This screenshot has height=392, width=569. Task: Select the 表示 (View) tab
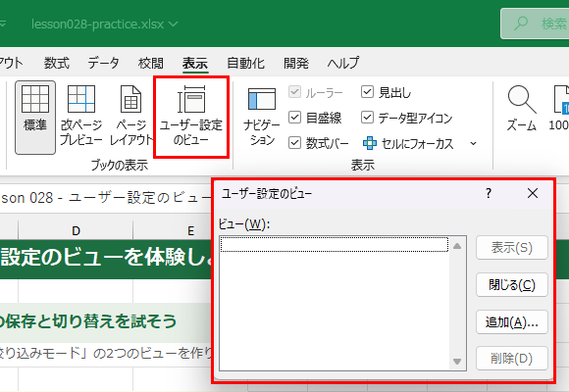tap(195, 63)
